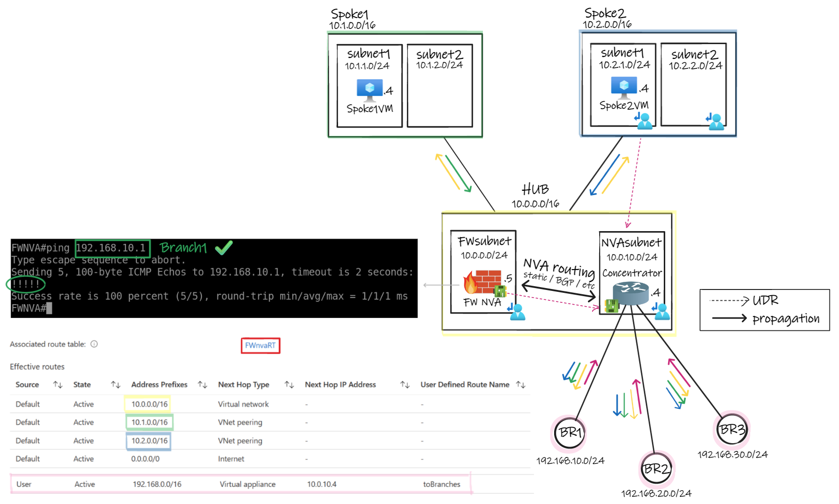Select the user icon inside NVAsubnet
The image size is (839, 504).
point(661,311)
